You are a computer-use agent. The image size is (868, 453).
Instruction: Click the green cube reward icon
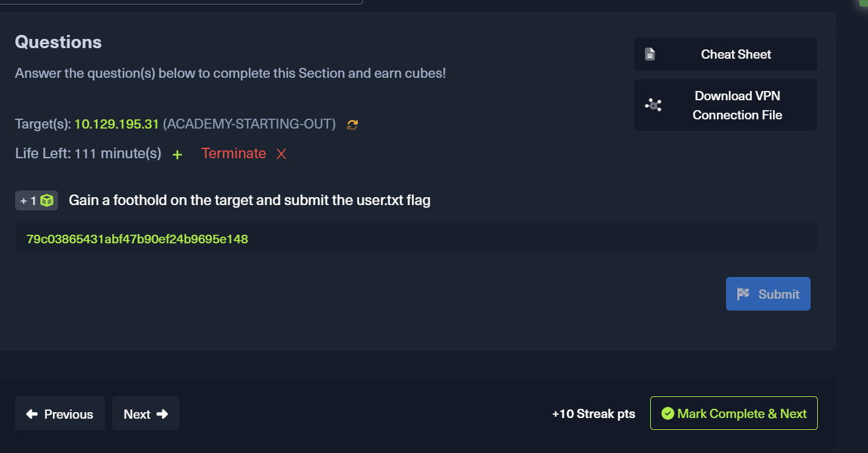pyautogui.click(x=47, y=200)
